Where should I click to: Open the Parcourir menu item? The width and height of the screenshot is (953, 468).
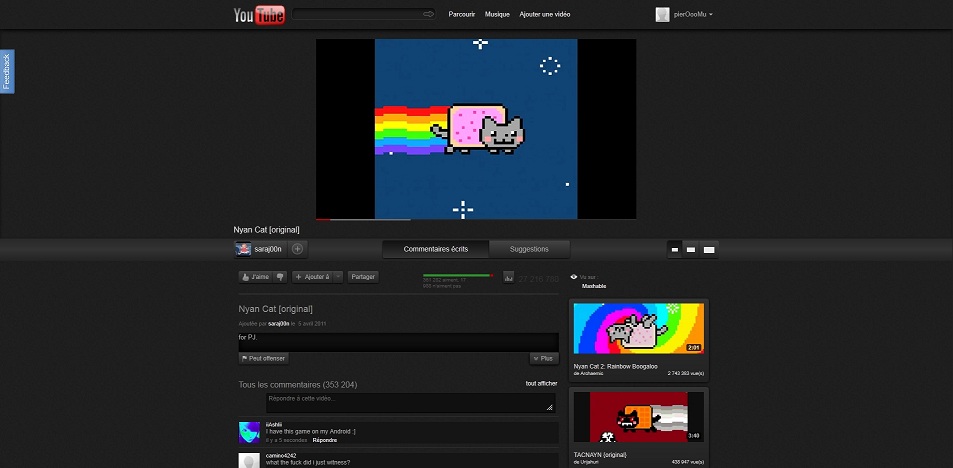click(462, 14)
